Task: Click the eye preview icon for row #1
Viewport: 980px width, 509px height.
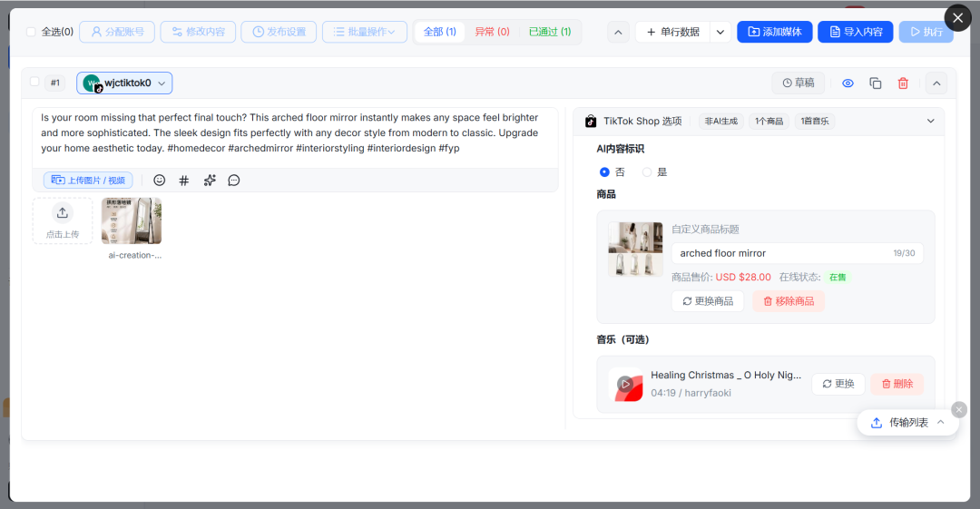Action: click(848, 83)
